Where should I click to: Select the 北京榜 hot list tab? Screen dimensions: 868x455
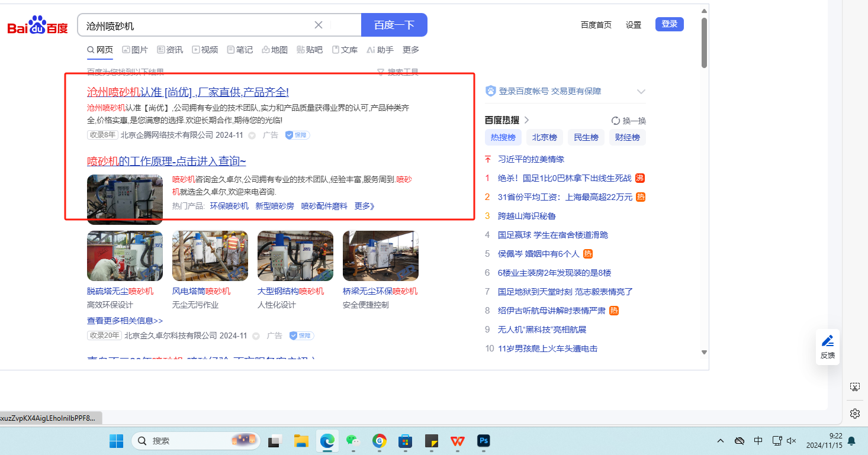544,137
